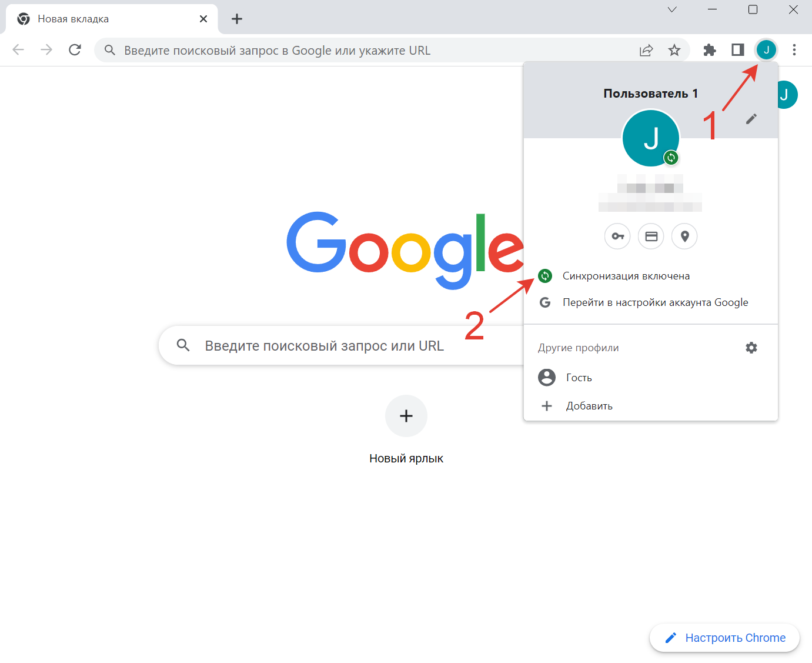Screen dimensions: 812x663
Task: Open Chrome three-dot menu
Action: coord(794,50)
